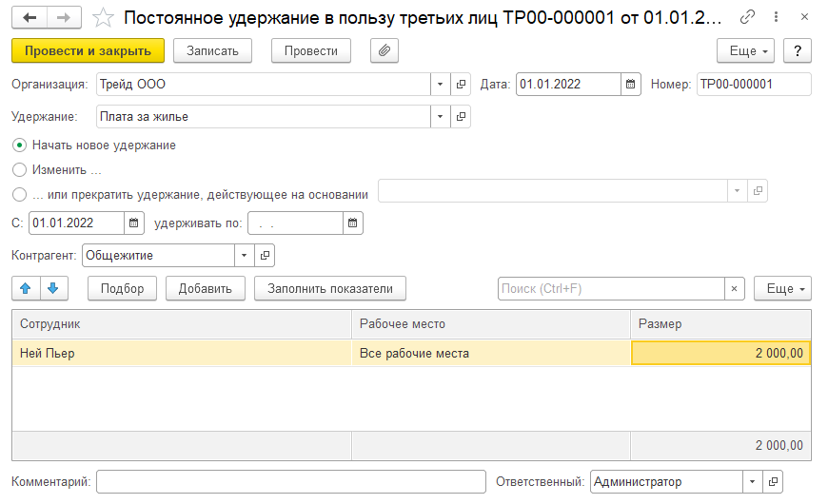Click the 'Заполнить показатели' button

[330, 288]
